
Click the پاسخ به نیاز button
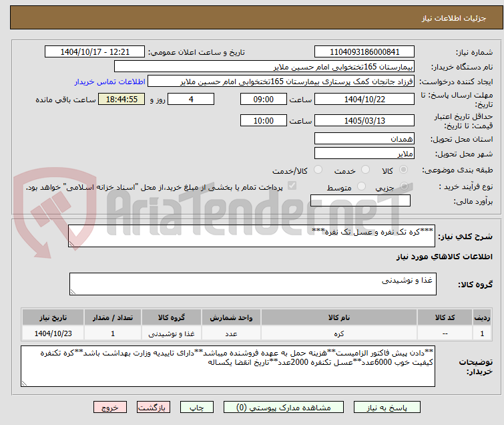point(387,408)
